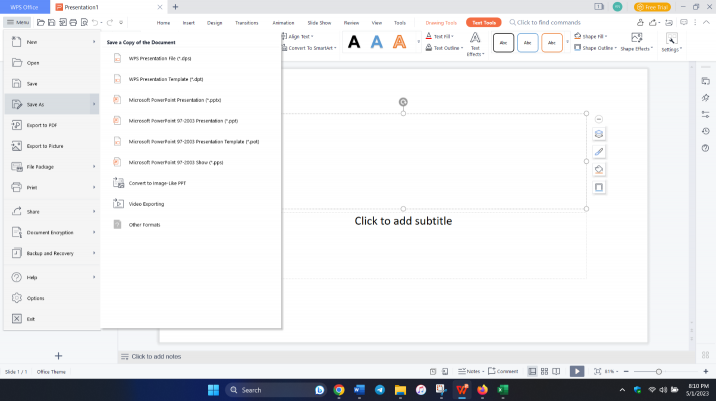Click the Save disk icon in quick toolbar
The image size is (716, 401).
click(52, 22)
